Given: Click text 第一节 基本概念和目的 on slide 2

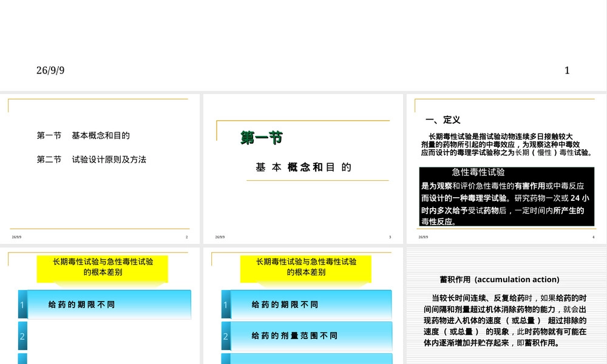Looking at the screenshot, I should pyautogui.click(x=83, y=135).
